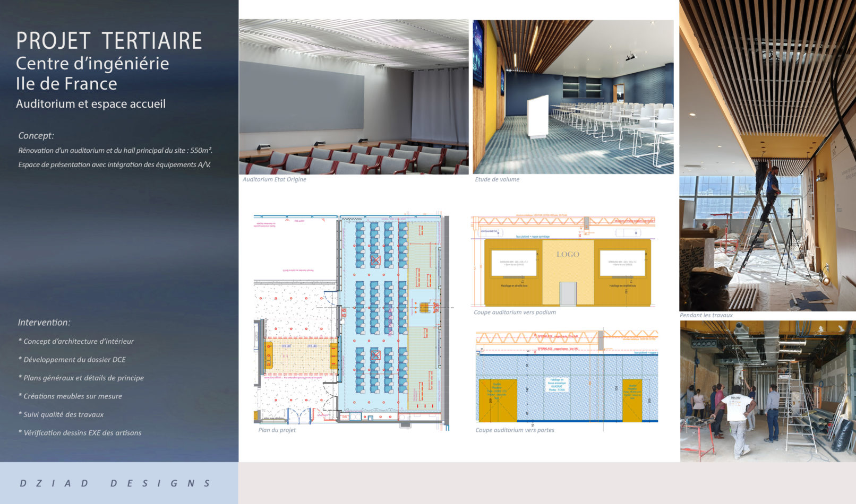Click the LOGO text in podium drawing
856x504 pixels.
click(568, 255)
